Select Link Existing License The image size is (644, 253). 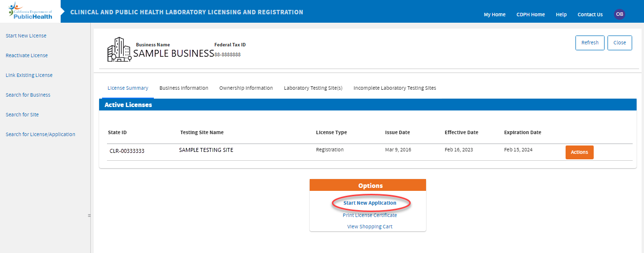click(29, 75)
